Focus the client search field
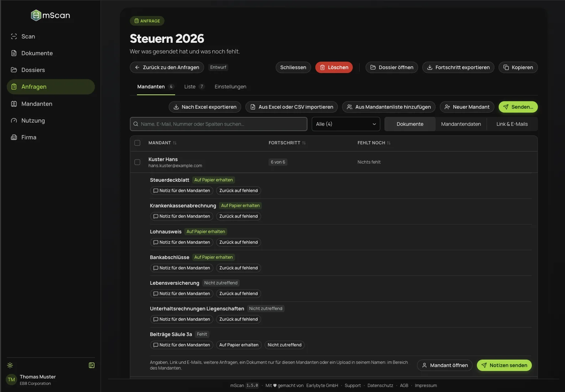Image resolution: width=565 pixels, height=392 pixels. (x=219, y=124)
